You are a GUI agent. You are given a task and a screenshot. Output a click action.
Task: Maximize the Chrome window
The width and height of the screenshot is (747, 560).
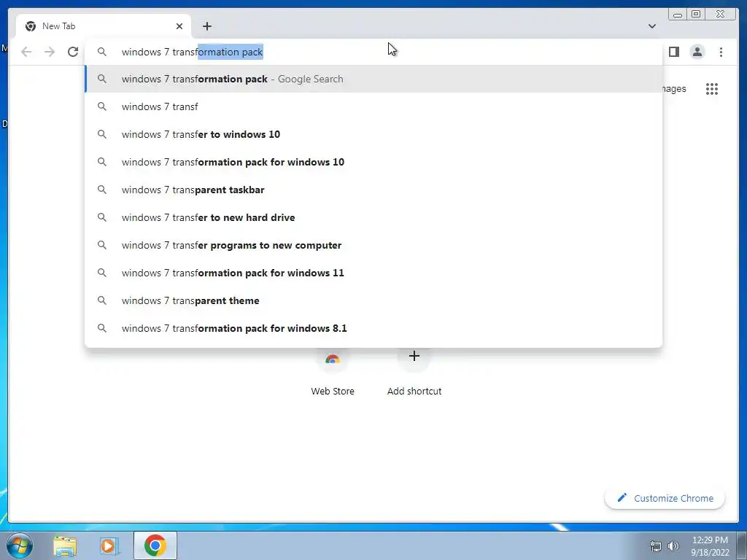695,15
